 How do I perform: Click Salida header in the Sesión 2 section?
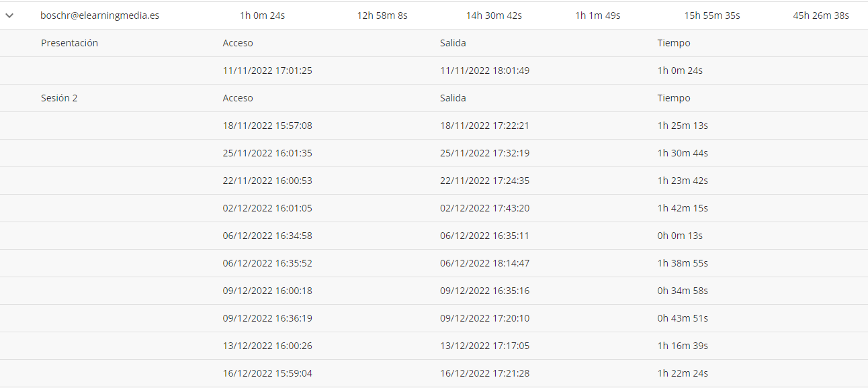[453, 98]
